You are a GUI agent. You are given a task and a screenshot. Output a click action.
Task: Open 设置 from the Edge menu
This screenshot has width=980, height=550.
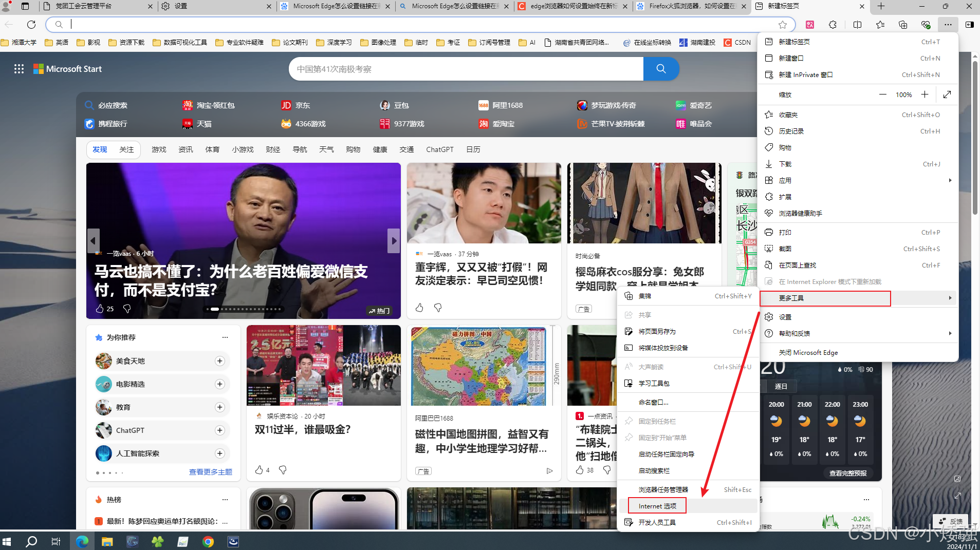point(858,317)
